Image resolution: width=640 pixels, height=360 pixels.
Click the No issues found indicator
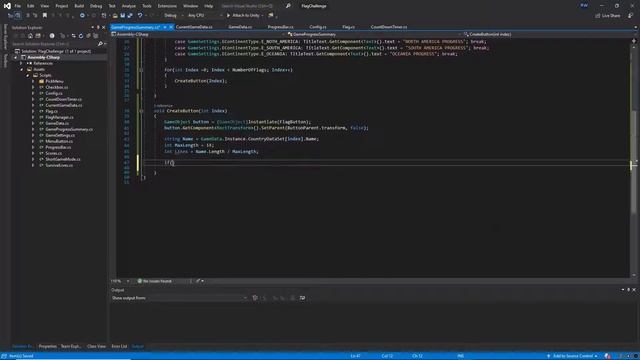click(155, 281)
